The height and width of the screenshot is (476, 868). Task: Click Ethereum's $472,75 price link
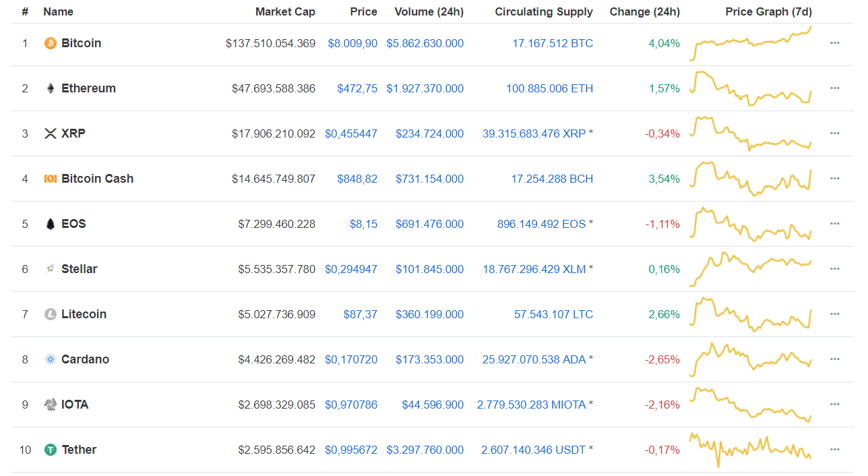click(x=357, y=88)
